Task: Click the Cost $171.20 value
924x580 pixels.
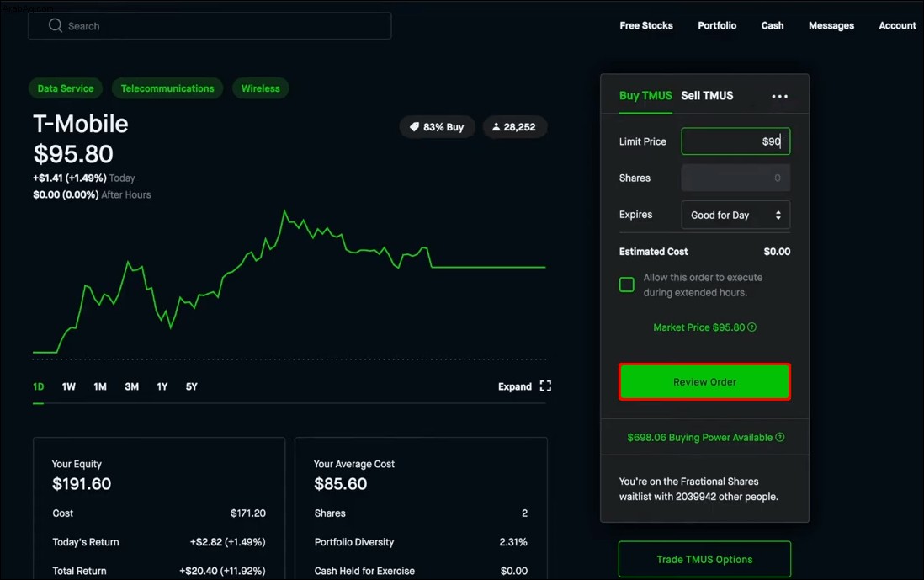Action: (248, 513)
